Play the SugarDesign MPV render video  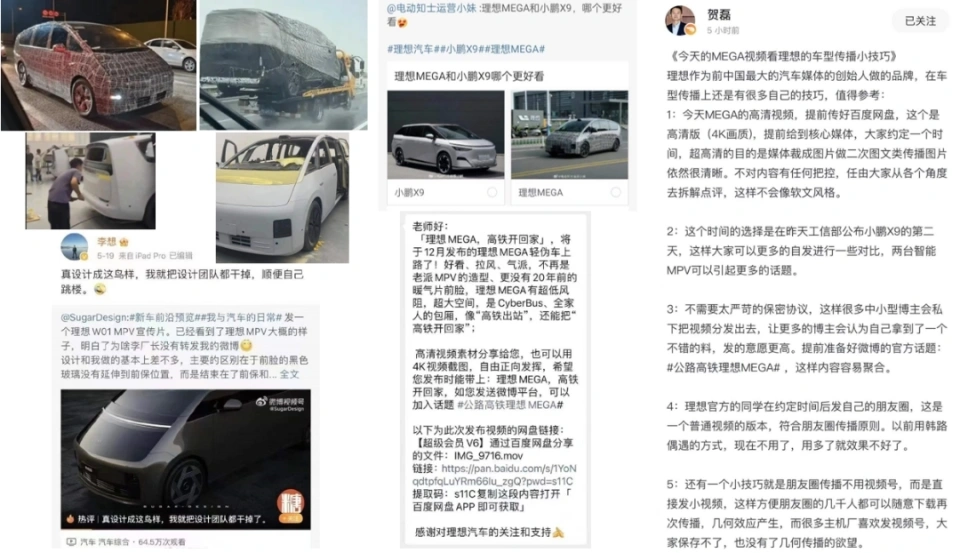[x=186, y=459]
